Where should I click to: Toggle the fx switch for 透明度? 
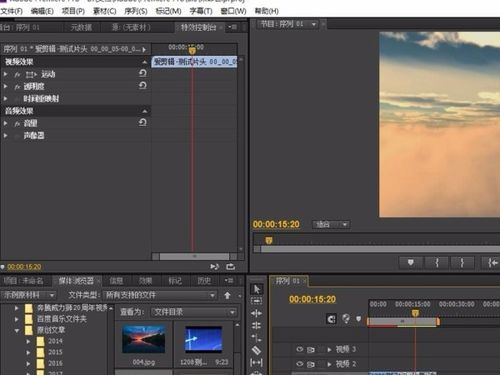[17, 87]
